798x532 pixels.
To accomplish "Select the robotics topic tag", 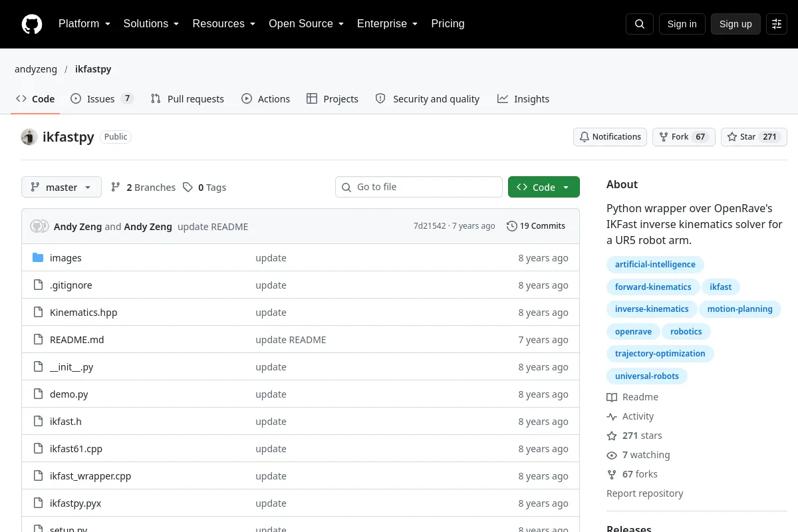I will click(x=686, y=332).
